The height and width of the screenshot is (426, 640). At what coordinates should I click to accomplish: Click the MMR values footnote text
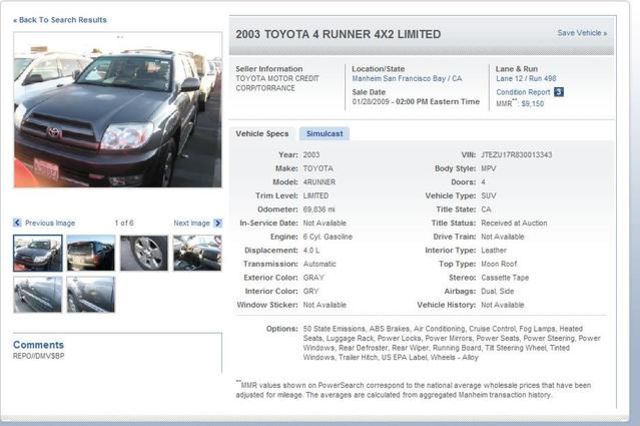coord(413,390)
